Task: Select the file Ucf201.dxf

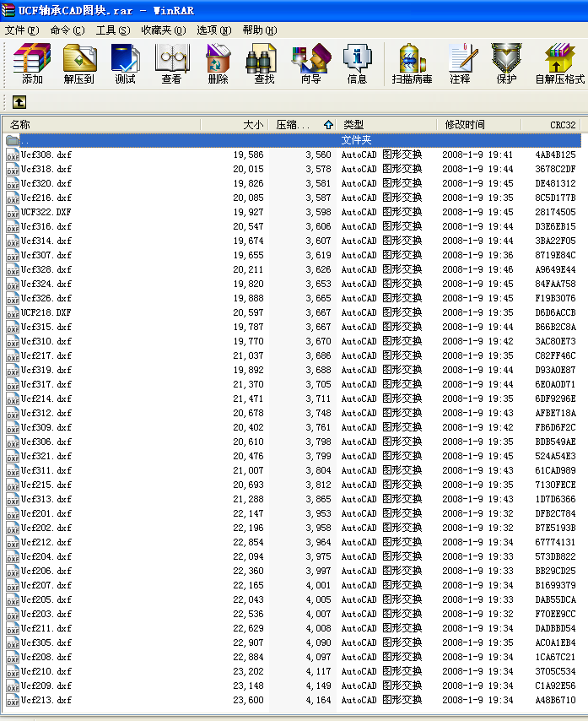Action: (46, 513)
